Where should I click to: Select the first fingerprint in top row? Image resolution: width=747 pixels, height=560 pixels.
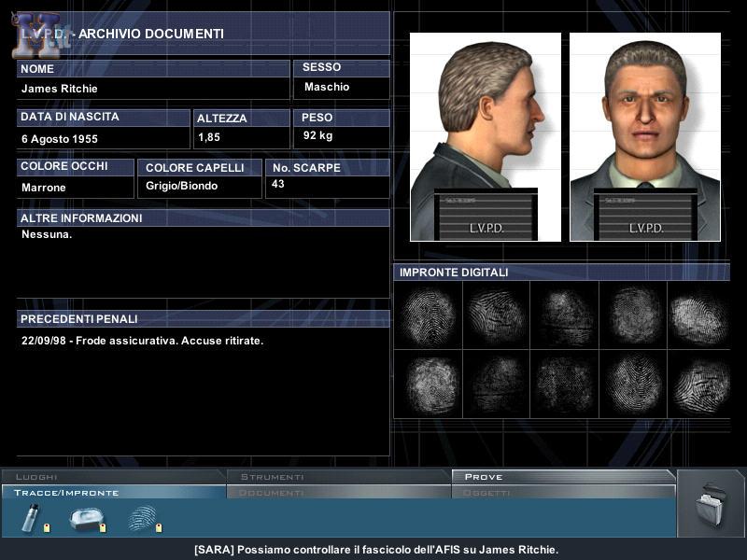coord(428,316)
